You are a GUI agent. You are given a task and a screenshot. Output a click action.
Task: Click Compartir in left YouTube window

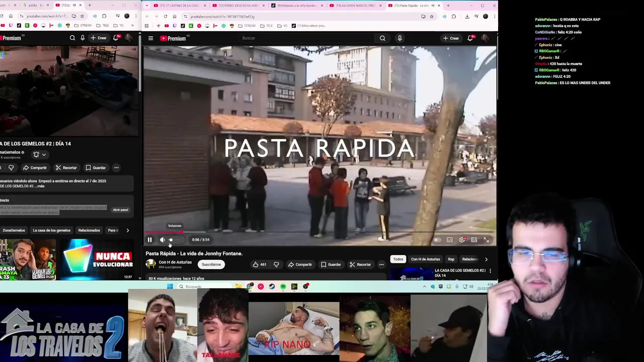[x=35, y=168]
